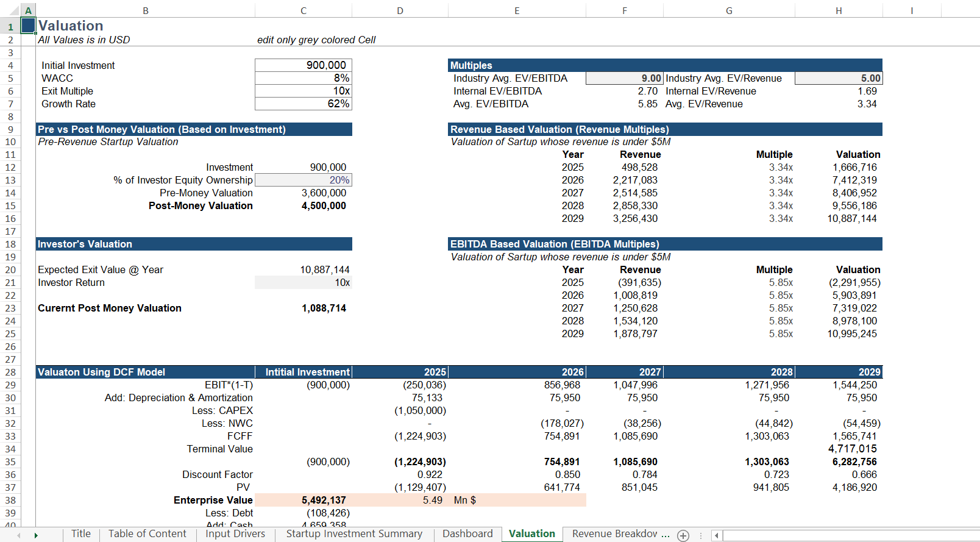980x542 pixels.
Task: Select the Initial Investment value cell
Action: [304, 65]
